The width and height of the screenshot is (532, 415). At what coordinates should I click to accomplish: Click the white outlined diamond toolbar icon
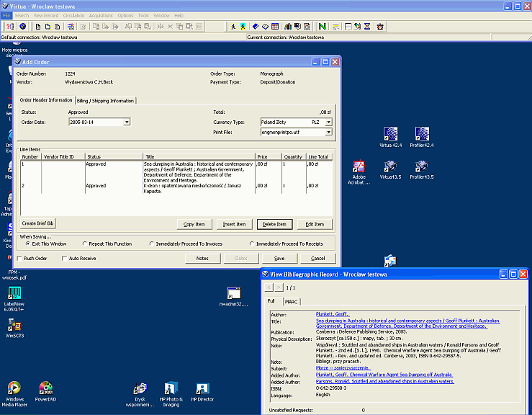coord(266,27)
